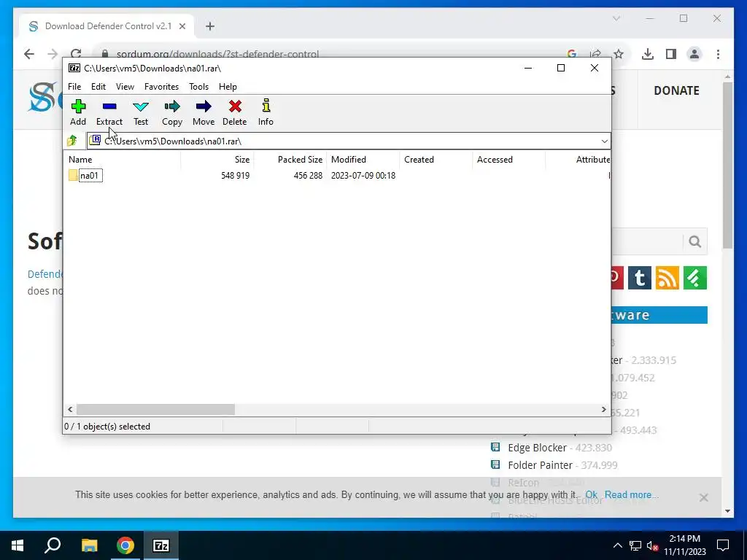Open the RSS feed icon on the webpage

click(x=667, y=278)
